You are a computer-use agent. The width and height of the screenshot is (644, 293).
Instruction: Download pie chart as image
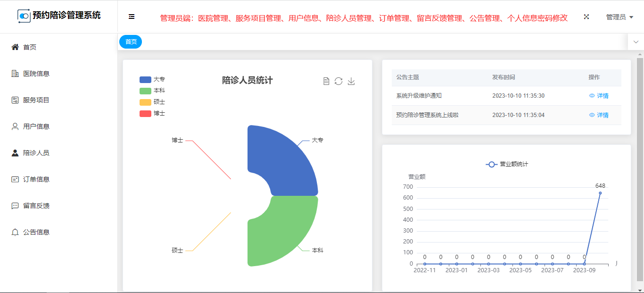point(351,81)
